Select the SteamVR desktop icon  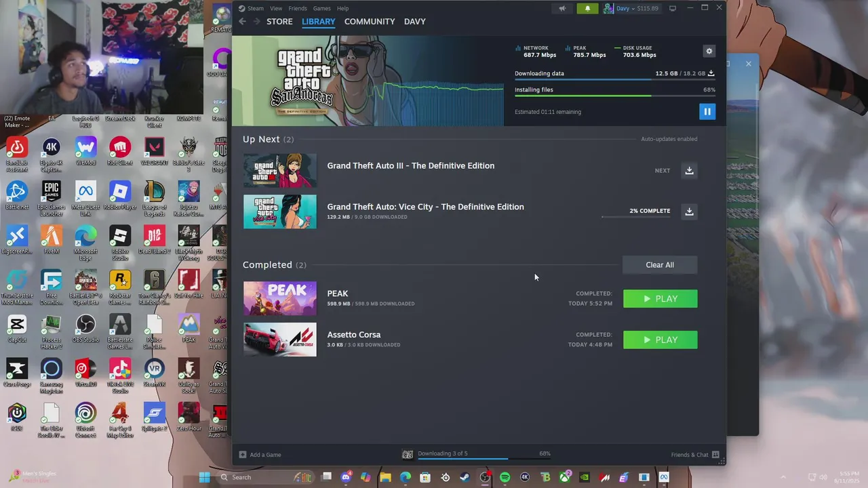click(155, 373)
